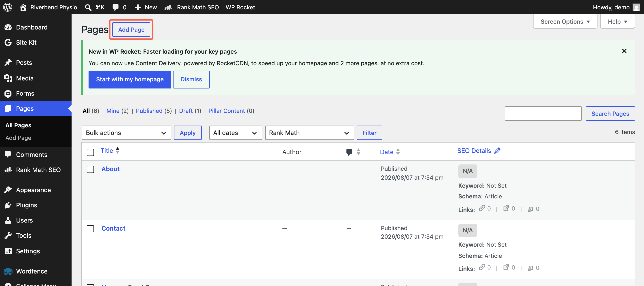Open the Bulk actions dropdown
Image resolution: width=644 pixels, height=286 pixels.
coord(126,133)
